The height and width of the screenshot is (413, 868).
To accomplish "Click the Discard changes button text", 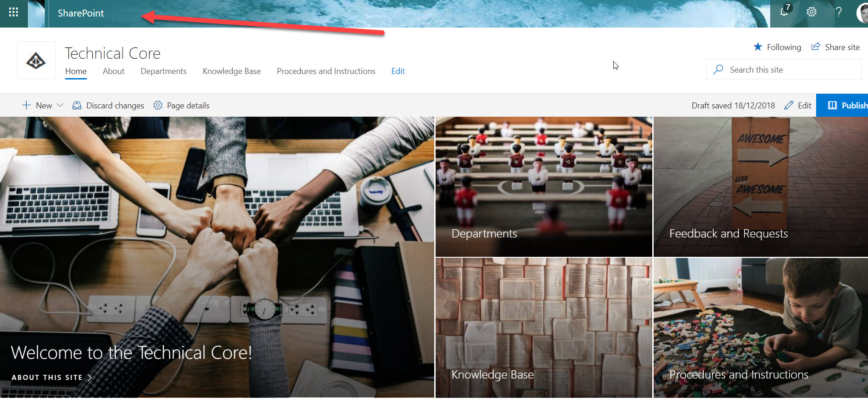I will pos(115,106).
